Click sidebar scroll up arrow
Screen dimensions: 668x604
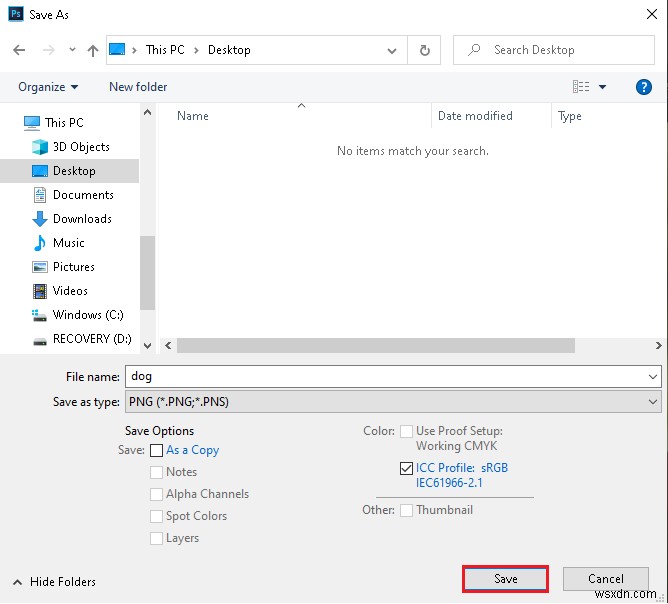pos(147,112)
